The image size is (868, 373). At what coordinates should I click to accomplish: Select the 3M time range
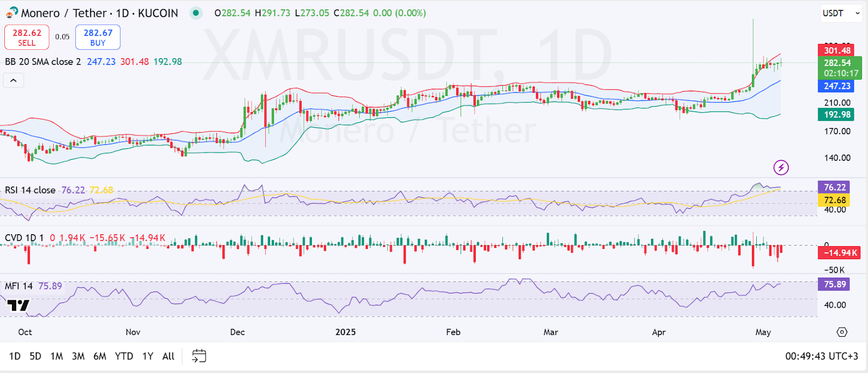[x=78, y=356]
